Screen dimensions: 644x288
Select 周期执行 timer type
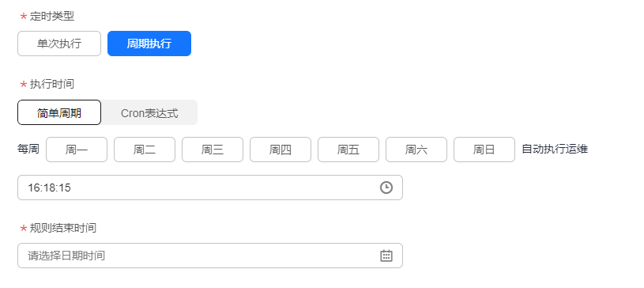tap(149, 44)
